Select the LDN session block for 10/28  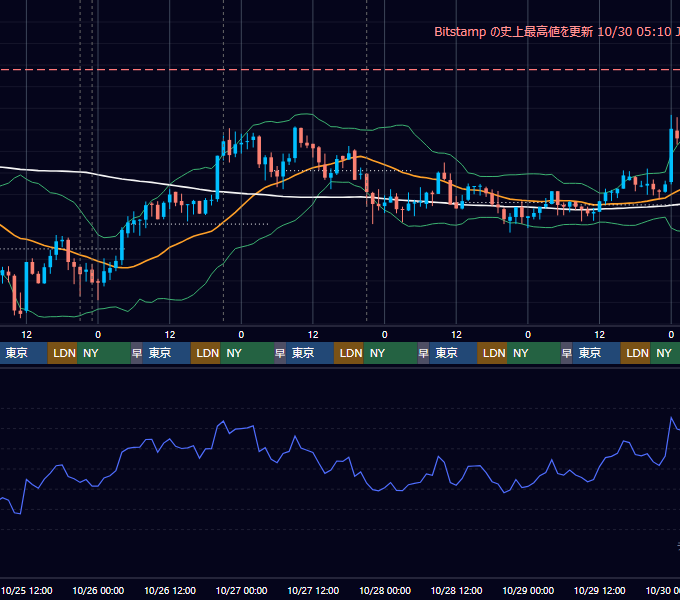pos(492,353)
